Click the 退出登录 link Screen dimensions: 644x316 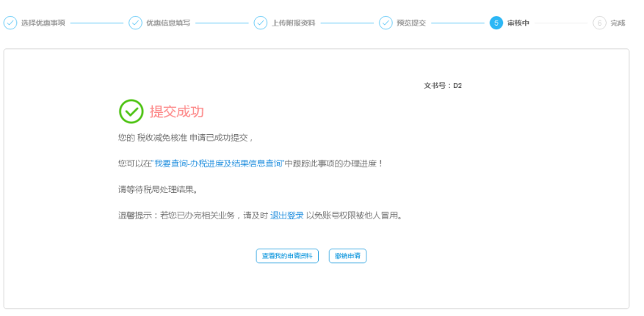coord(286,216)
